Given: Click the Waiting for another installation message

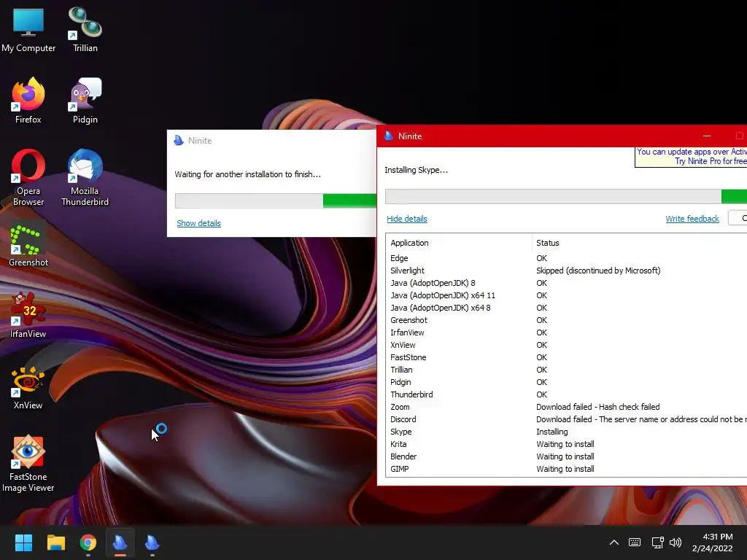Looking at the screenshot, I should coord(248,174).
